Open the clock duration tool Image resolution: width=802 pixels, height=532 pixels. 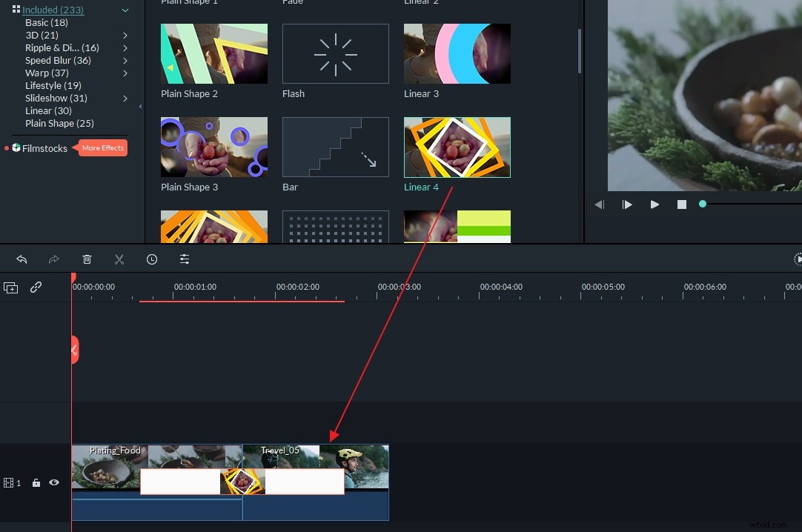click(152, 259)
